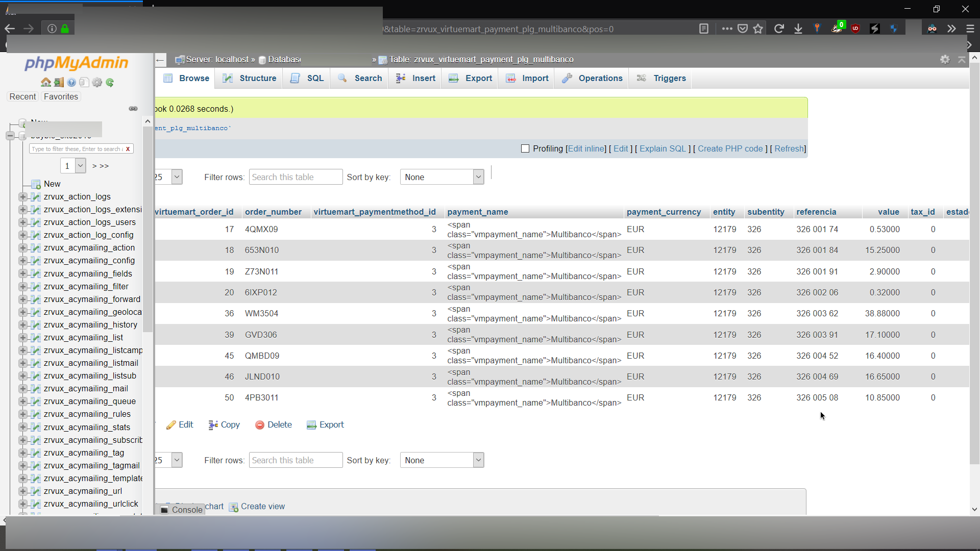Open phpMyAdmin documentation via question mark icon
980x551 pixels.
coord(71,82)
